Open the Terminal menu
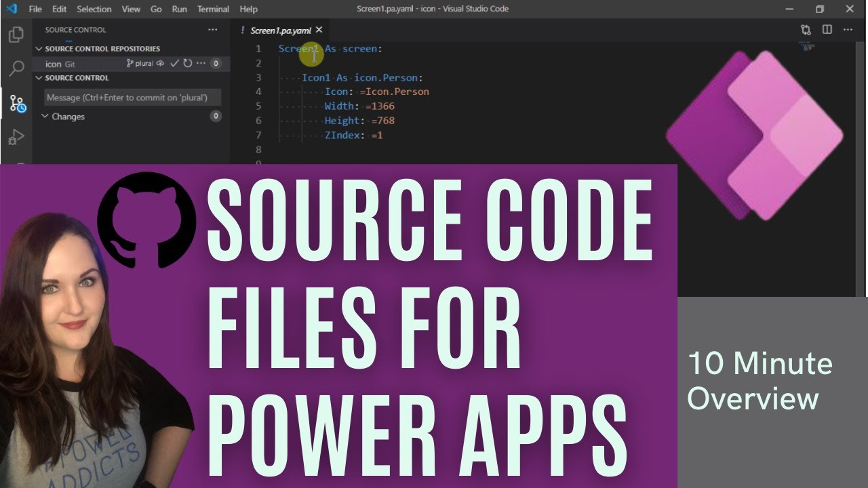Screen dimensions: 868x488 coord(214,9)
